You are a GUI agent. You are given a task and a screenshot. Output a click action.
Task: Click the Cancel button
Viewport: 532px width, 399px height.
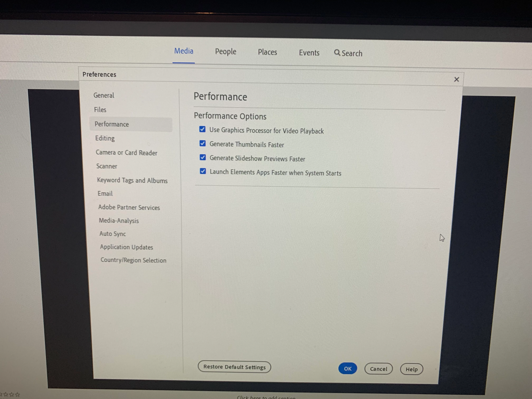378,369
